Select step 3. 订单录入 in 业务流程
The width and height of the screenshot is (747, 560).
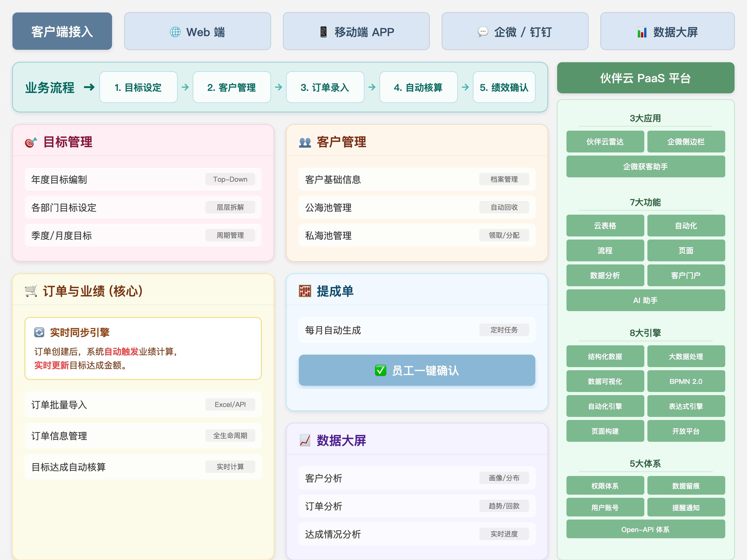(x=325, y=87)
